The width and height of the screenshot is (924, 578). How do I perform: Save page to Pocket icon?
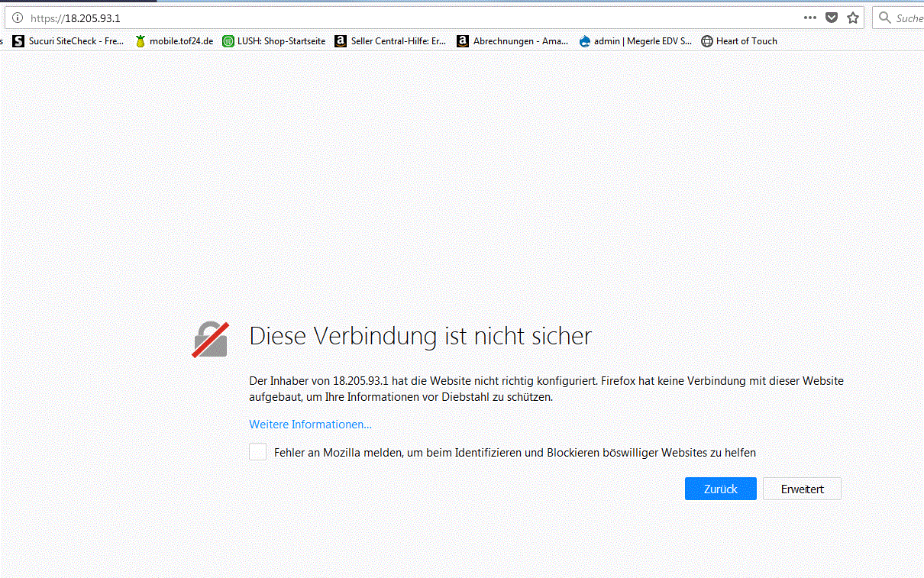832,18
